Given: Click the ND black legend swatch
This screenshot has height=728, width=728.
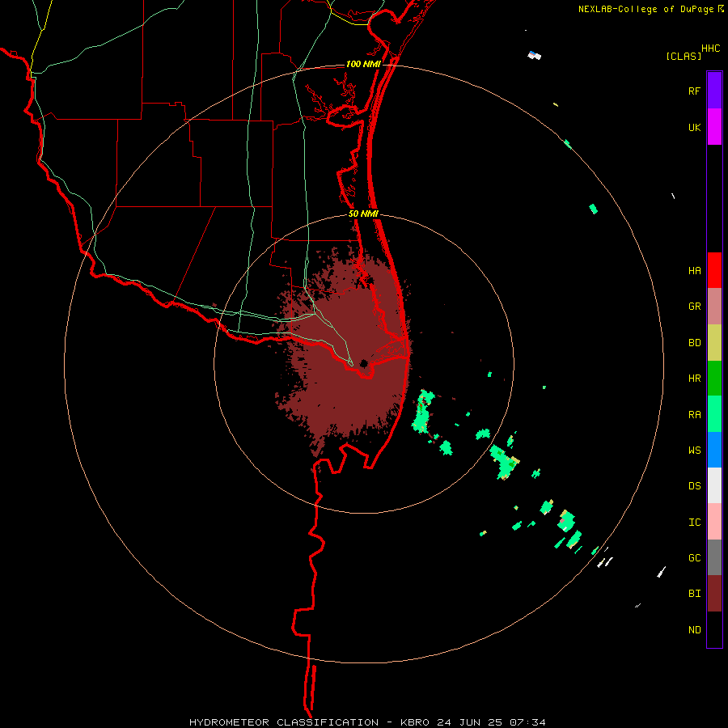Looking at the screenshot, I should click(x=714, y=629).
